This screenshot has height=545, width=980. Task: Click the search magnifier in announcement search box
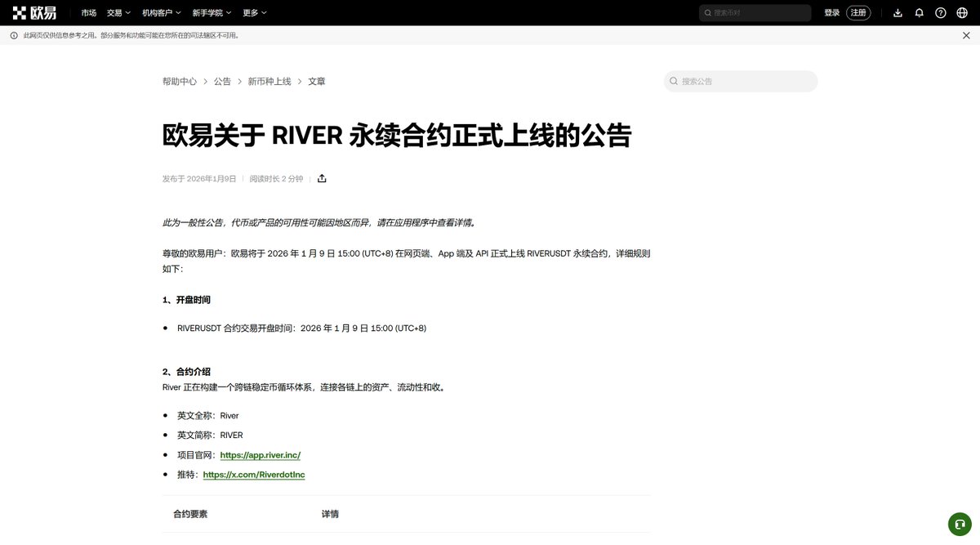click(673, 81)
